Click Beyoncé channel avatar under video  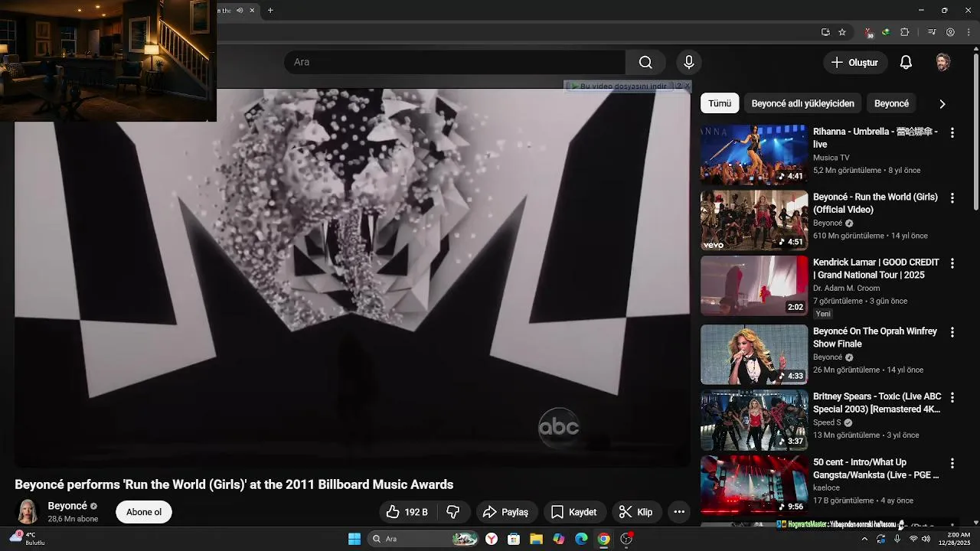click(x=28, y=511)
